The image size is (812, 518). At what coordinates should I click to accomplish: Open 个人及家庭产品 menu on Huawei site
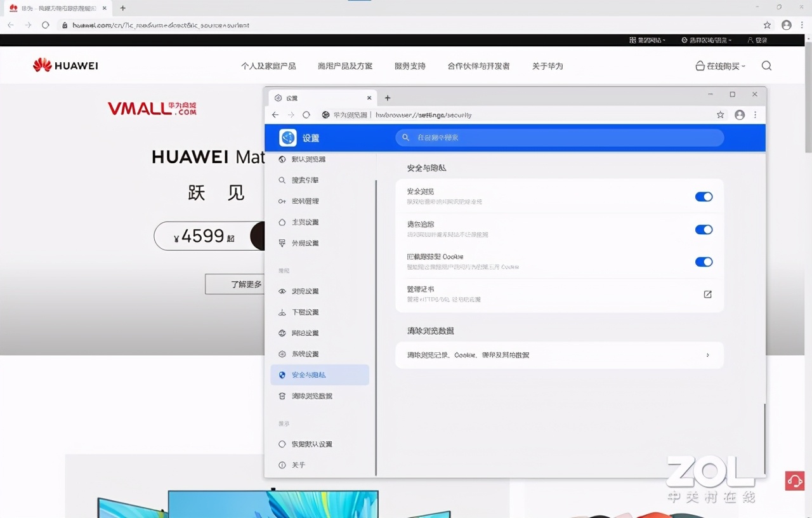(268, 66)
